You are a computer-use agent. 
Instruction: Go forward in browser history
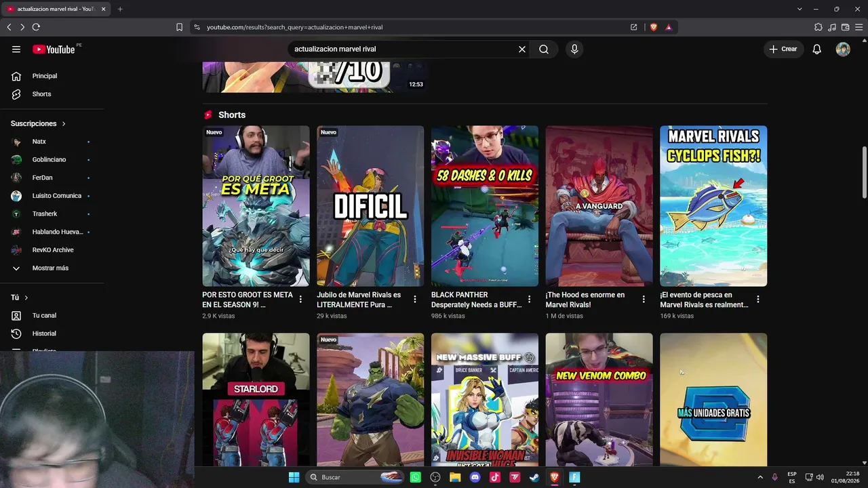(x=22, y=27)
